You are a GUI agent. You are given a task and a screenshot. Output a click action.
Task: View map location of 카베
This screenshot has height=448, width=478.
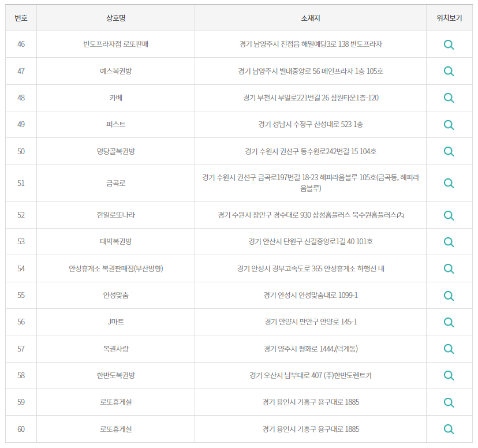449,98
